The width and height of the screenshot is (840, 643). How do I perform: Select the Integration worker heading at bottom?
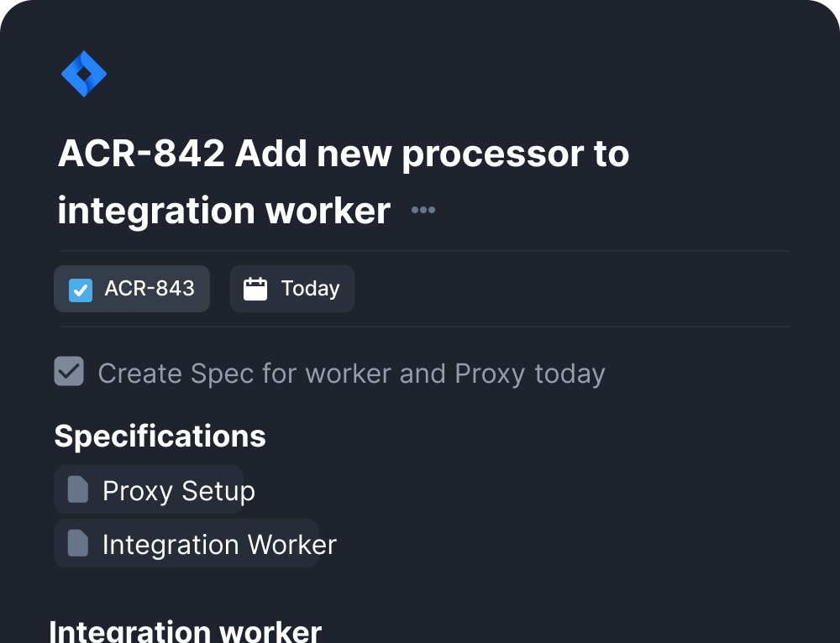coord(185,630)
